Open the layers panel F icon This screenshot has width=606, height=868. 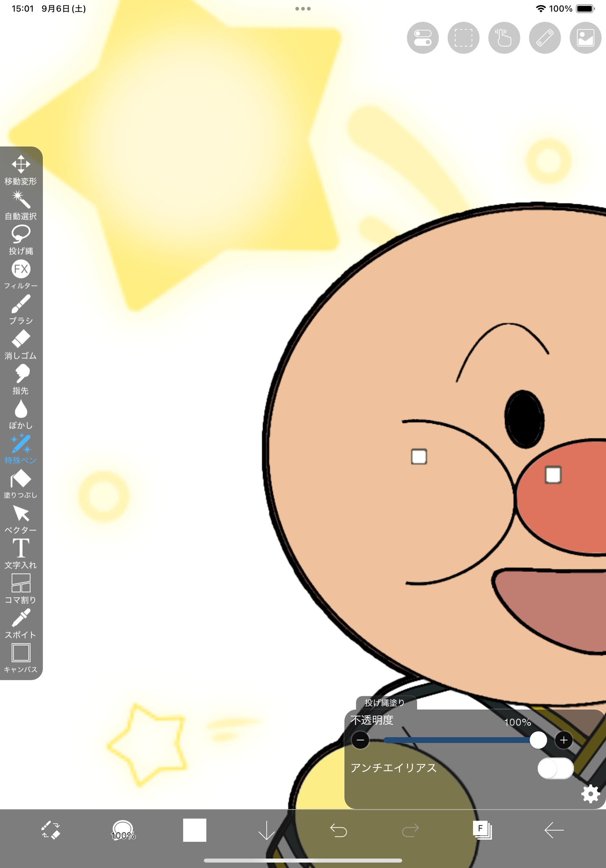(x=482, y=830)
